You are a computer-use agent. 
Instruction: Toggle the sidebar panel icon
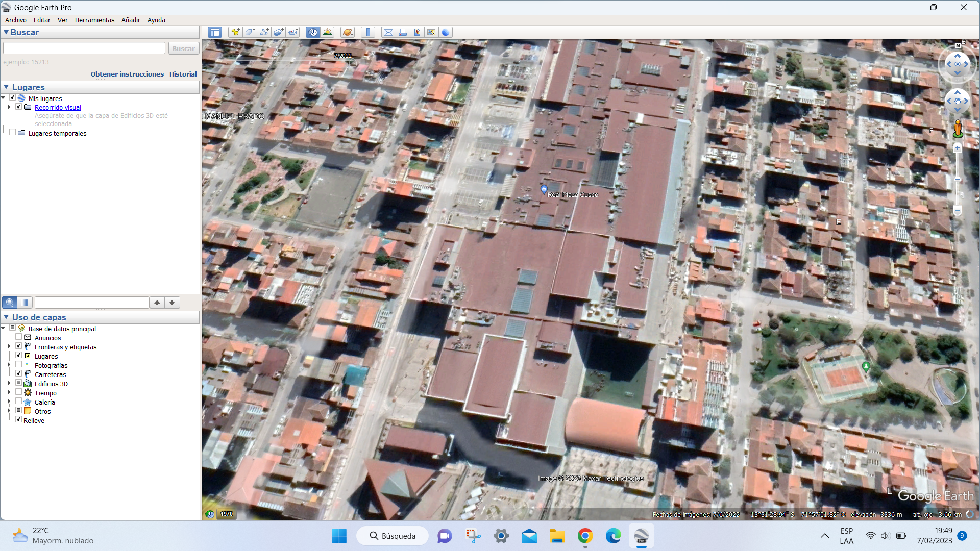[215, 32]
